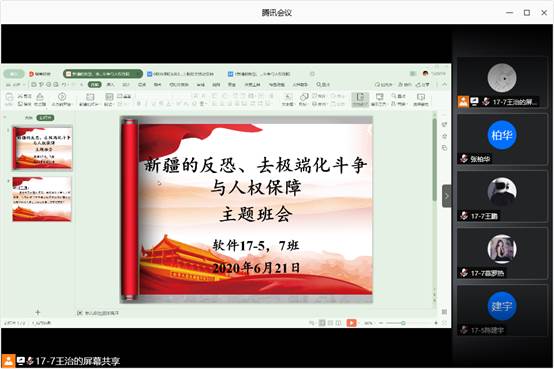Add a new slide with the plus icon
Screen dimensions: 554x369
coord(38,312)
